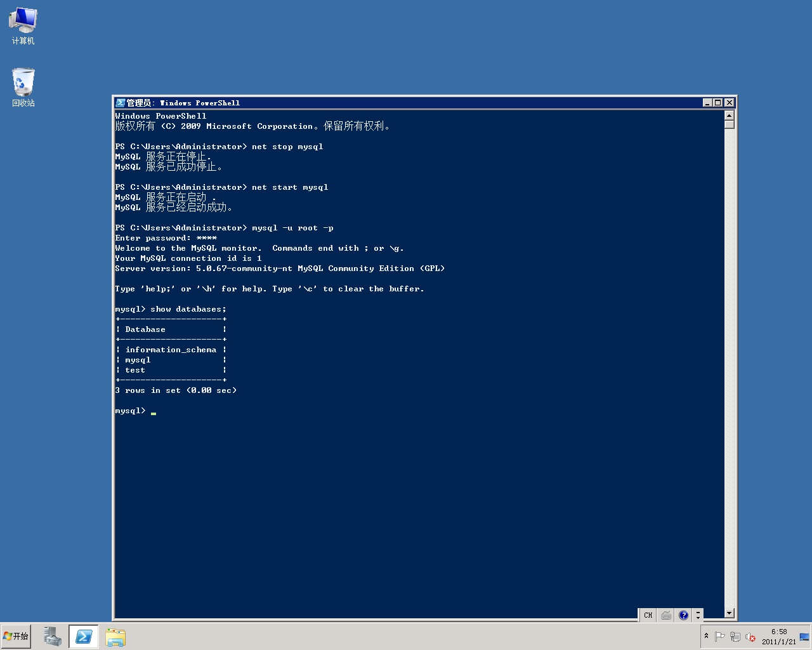812x650 pixels.
Task: Click the scrollbar up arrow
Action: (730, 115)
